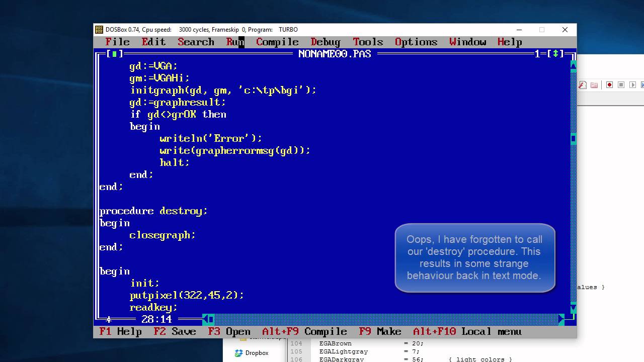
Task: Open the File menu
Action: 117,42
